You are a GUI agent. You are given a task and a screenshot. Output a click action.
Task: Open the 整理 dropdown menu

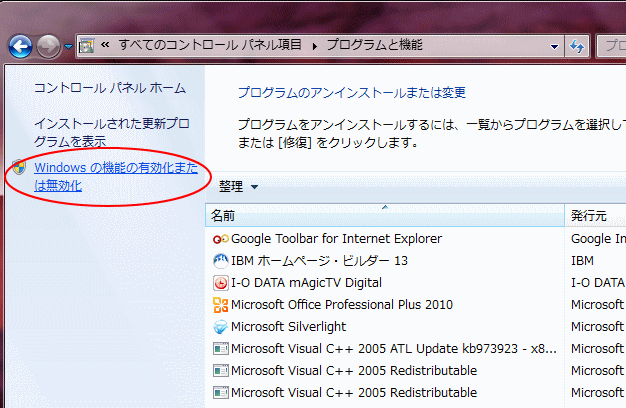click(x=238, y=186)
